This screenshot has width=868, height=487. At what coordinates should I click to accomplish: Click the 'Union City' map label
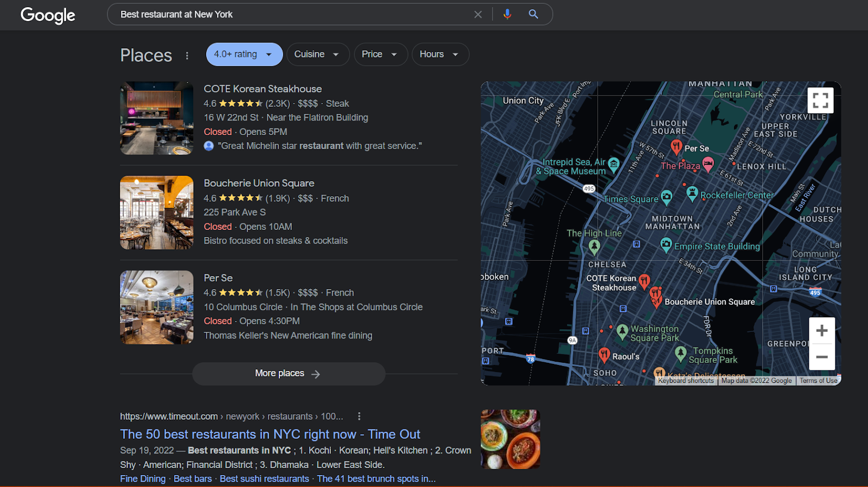[x=523, y=101]
